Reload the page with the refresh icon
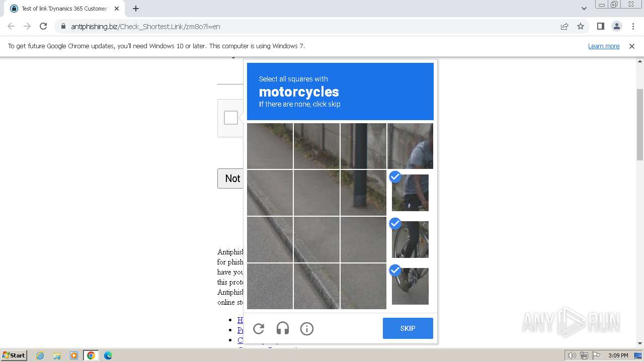This screenshot has height=362, width=644. 43,26
